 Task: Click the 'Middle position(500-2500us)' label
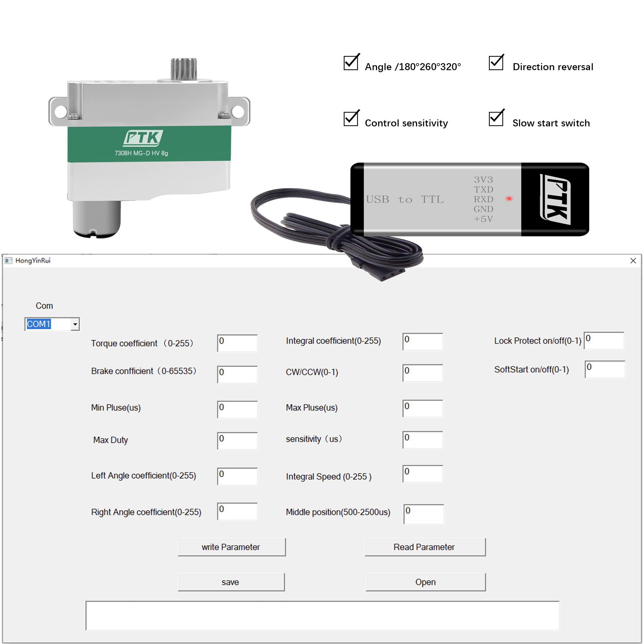(x=338, y=512)
